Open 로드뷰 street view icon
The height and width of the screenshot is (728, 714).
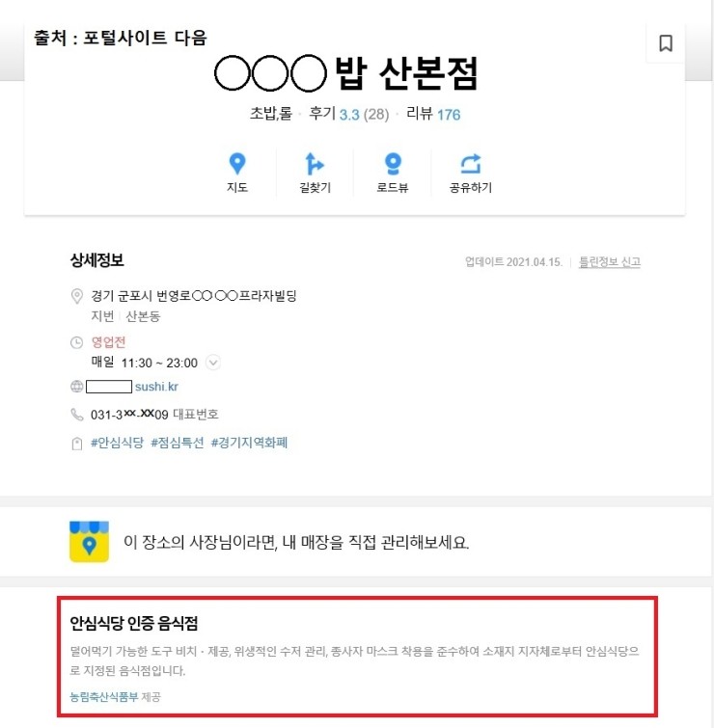(393, 164)
